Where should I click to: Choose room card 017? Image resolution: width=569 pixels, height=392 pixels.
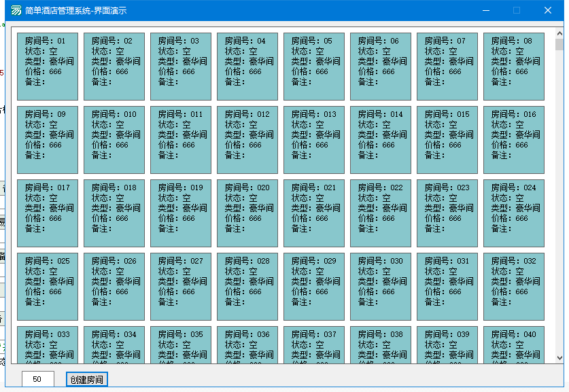[48, 213]
